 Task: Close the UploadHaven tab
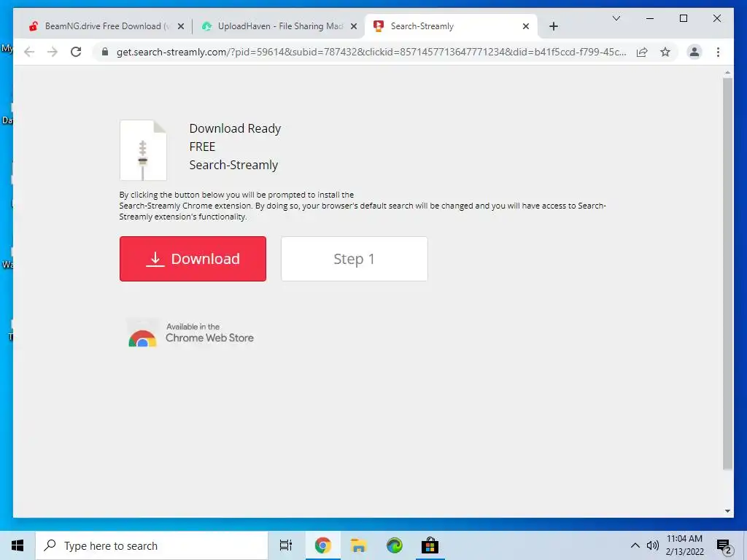coord(354,26)
